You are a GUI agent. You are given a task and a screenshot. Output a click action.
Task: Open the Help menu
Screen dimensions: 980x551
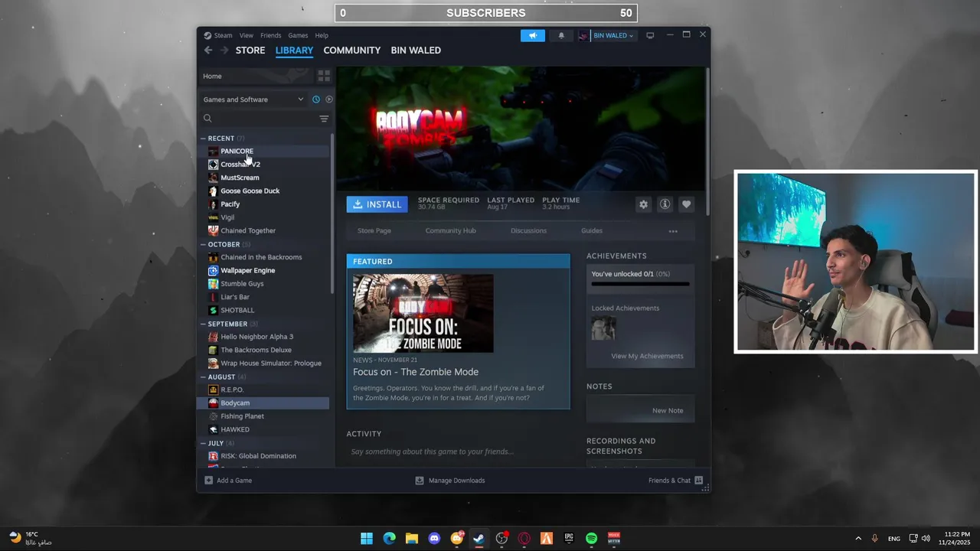tap(322, 35)
